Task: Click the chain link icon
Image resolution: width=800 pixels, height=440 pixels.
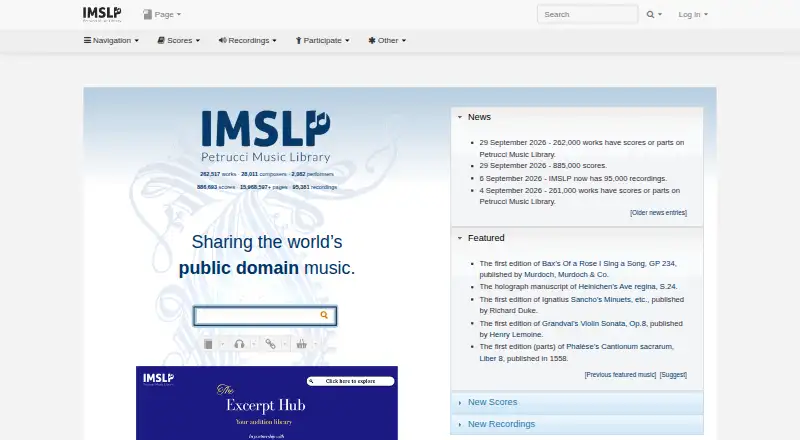Action: click(x=270, y=344)
